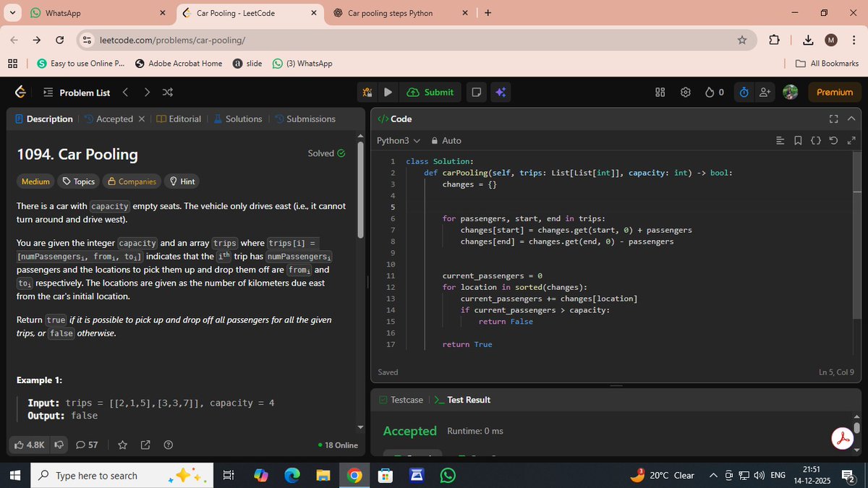The image size is (868, 488).
Task: Reset code with the undo arrow icon
Action: (x=833, y=140)
